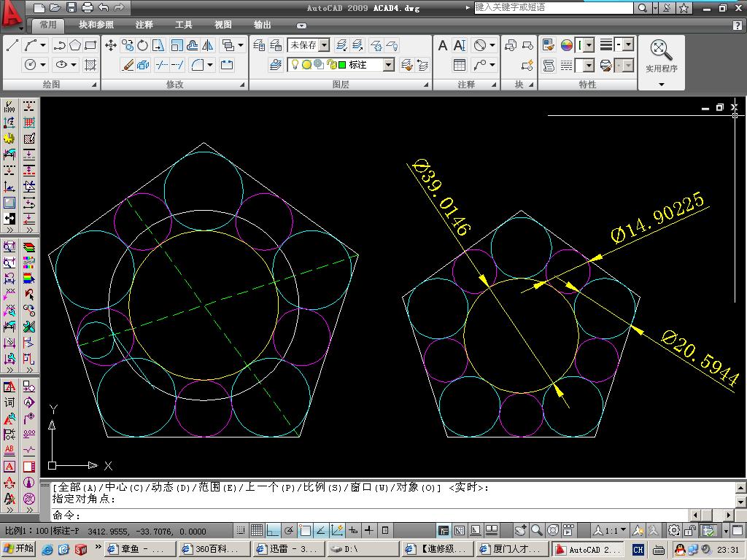This screenshot has width=747, height=560.
Task: Select the Erase tool in Modify panel
Action: pos(127,65)
